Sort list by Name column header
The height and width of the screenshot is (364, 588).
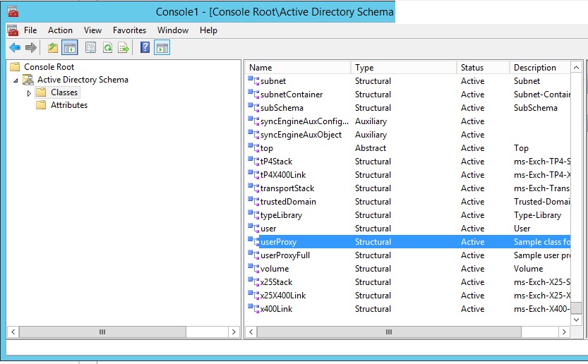click(298, 68)
